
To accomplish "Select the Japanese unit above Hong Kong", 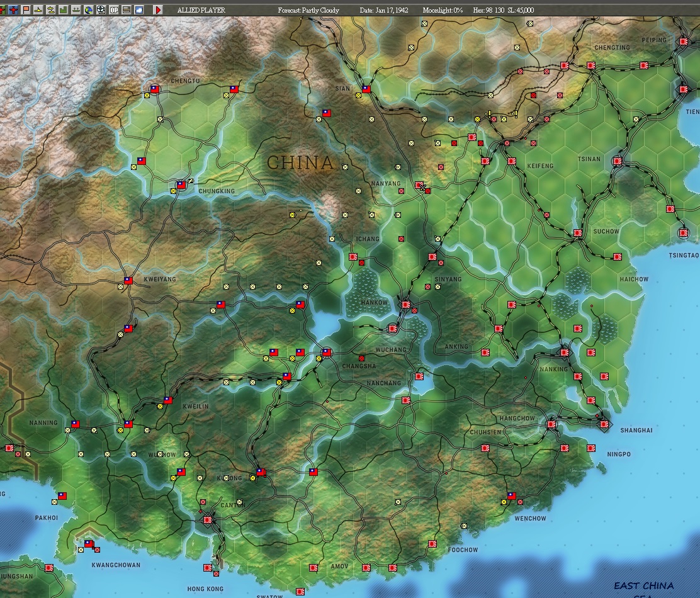I will (x=208, y=568).
